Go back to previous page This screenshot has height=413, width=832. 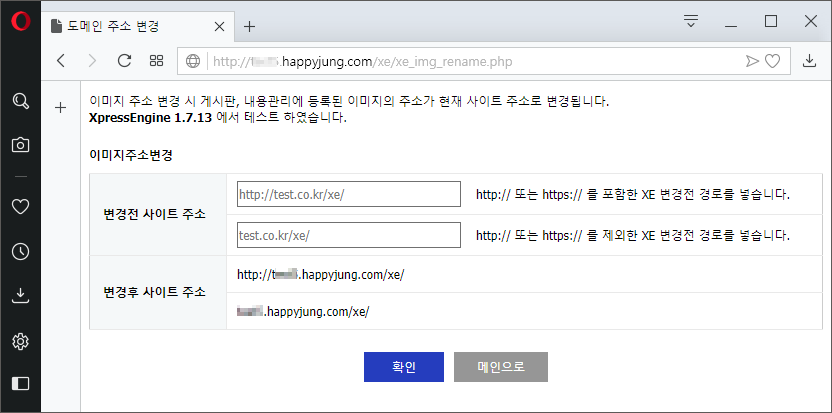coord(61,61)
